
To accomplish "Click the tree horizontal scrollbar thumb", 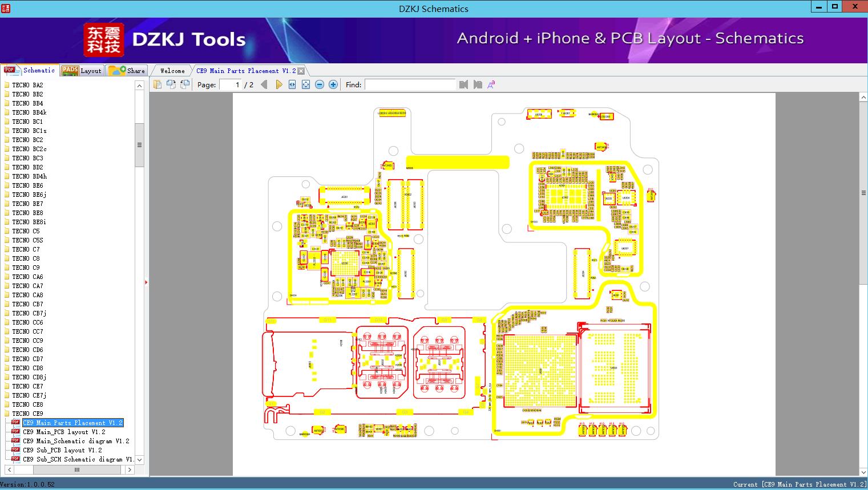I will [x=76, y=469].
